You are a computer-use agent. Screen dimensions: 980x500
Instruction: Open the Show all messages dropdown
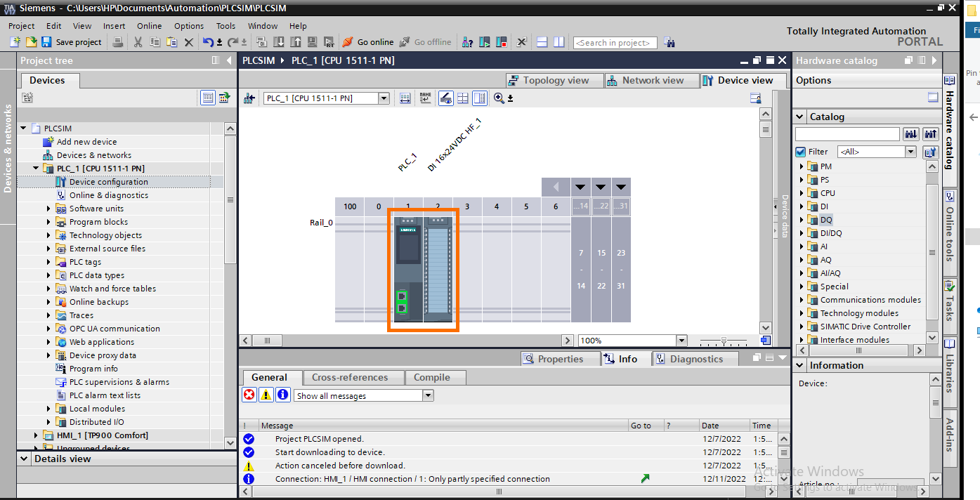click(x=428, y=395)
